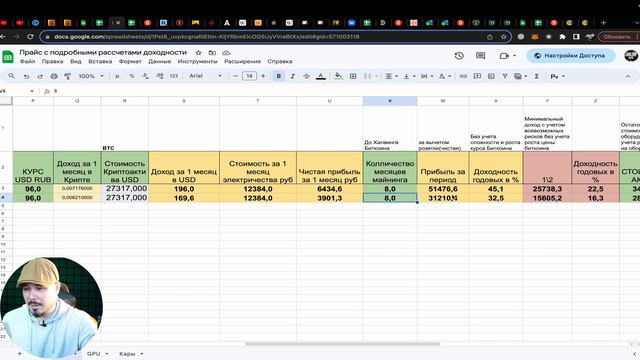Click the Undo icon in toolbar
Screen dimensions: 640x360
26,76
